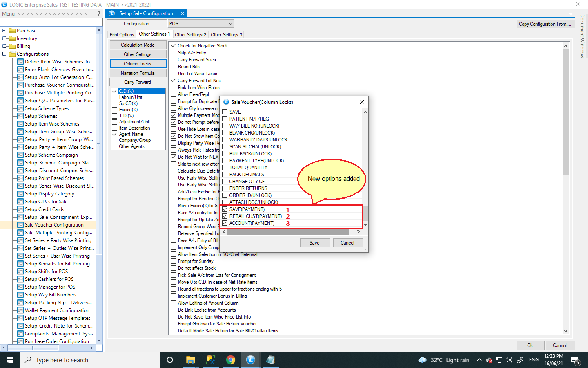Open the Configuration POS dropdown
Image resolution: width=588 pixels, height=368 pixels.
click(230, 24)
